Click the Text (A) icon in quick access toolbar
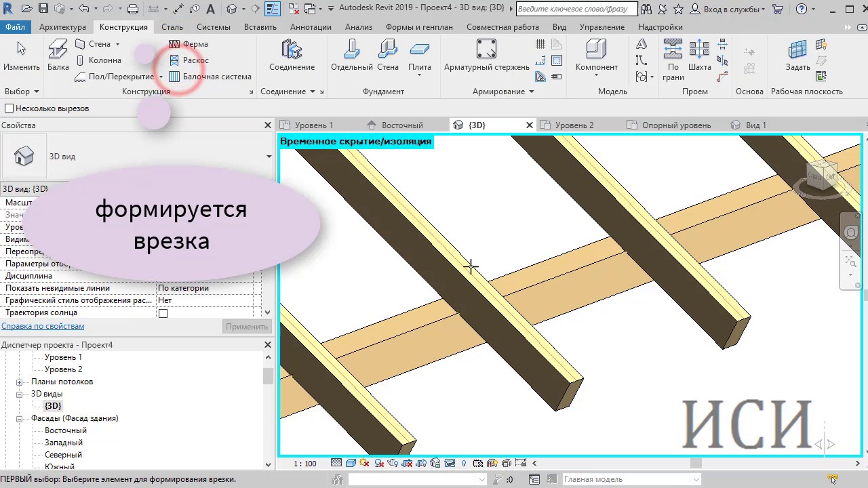The image size is (868, 488). (210, 9)
